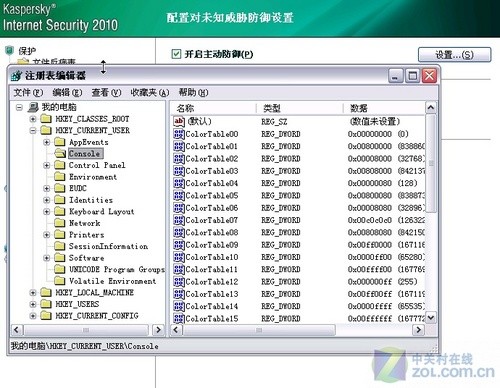Image resolution: width=500 pixels, height=388 pixels.
Task: Click the ColorTable02 DWORD value icon
Action: click(x=179, y=159)
